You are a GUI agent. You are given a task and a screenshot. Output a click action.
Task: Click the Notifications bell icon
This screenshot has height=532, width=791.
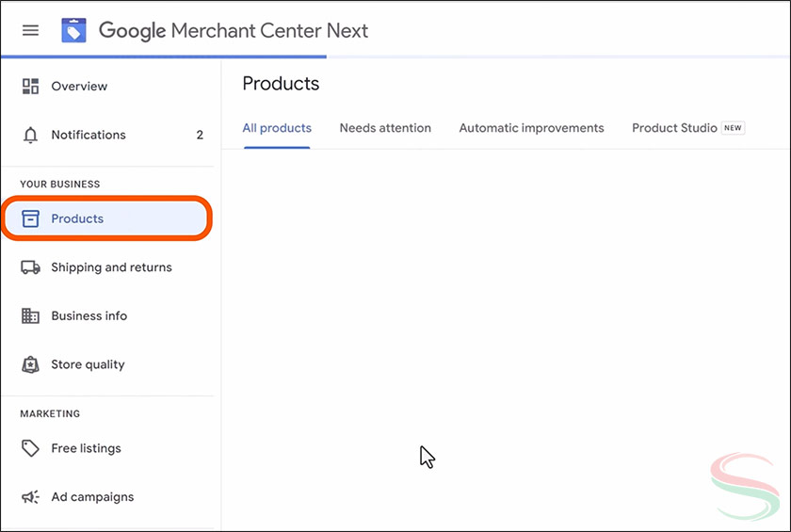coord(30,135)
